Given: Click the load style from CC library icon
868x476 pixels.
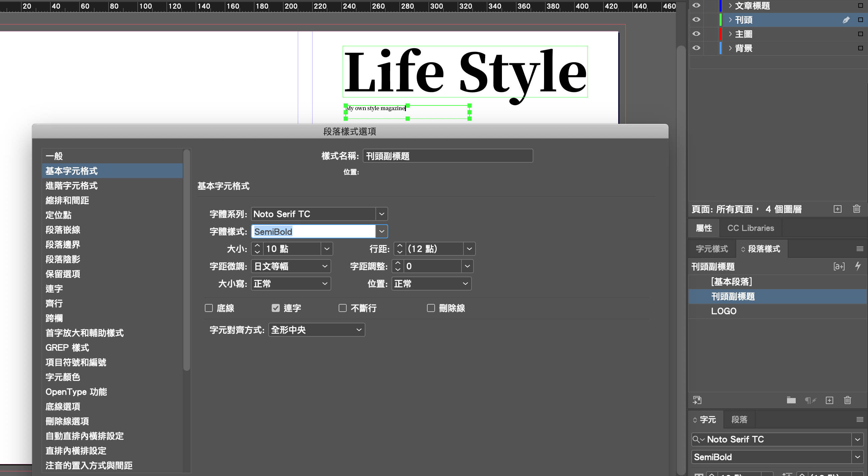Looking at the screenshot, I should pyautogui.click(x=697, y=400).
